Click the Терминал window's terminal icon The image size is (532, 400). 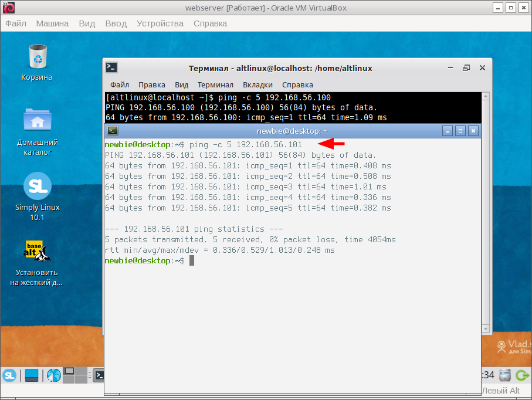pyautogui.click(x=111, y=68)
